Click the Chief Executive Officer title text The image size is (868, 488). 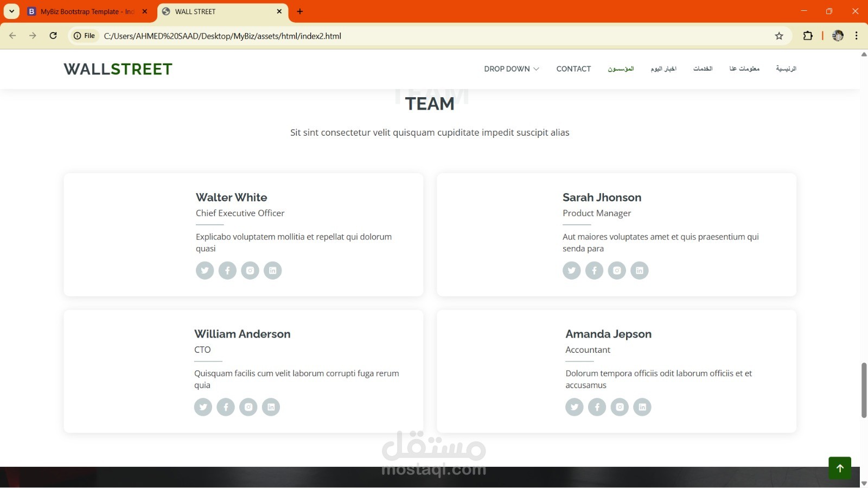[x=240, y=213]
